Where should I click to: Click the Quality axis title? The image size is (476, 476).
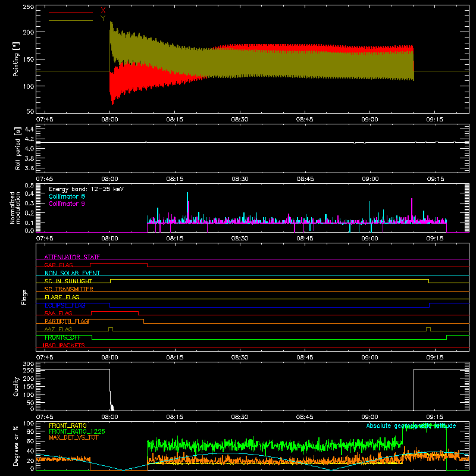tap(16, 386)
